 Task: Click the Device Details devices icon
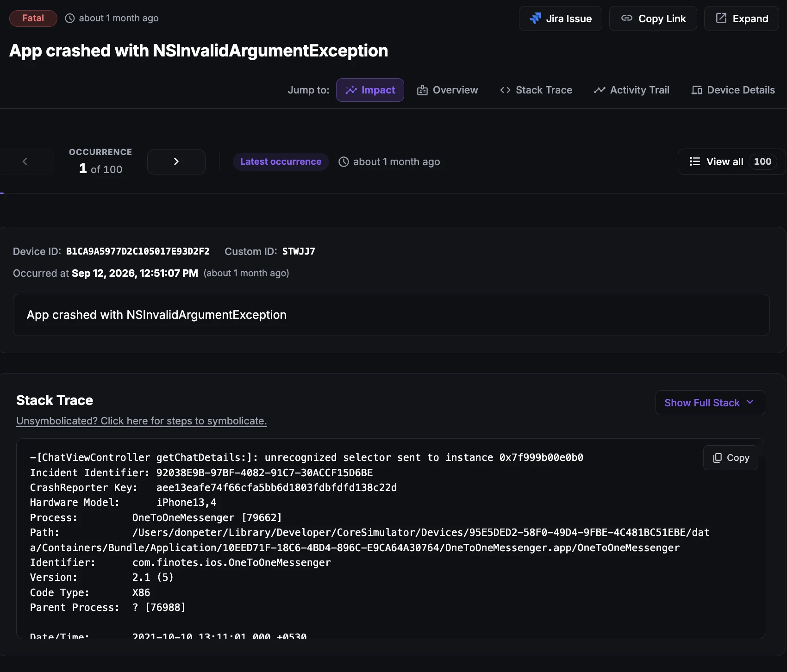[697, 90]
